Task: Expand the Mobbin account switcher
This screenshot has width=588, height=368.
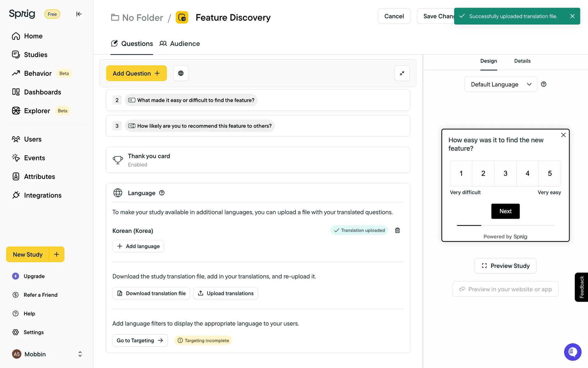Action: click(80, 354)
